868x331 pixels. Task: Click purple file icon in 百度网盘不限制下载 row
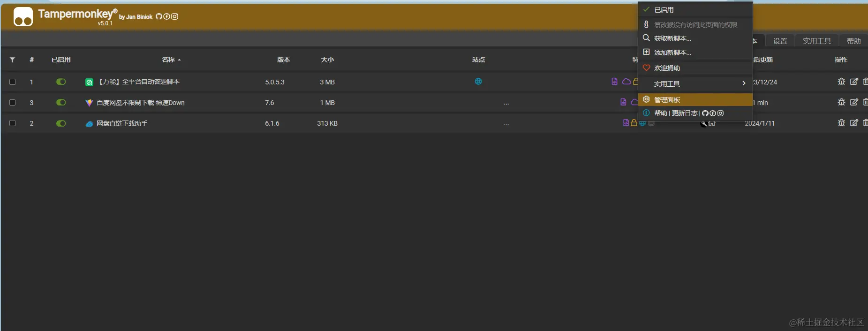pyautogui.click(x=623, y=102)
